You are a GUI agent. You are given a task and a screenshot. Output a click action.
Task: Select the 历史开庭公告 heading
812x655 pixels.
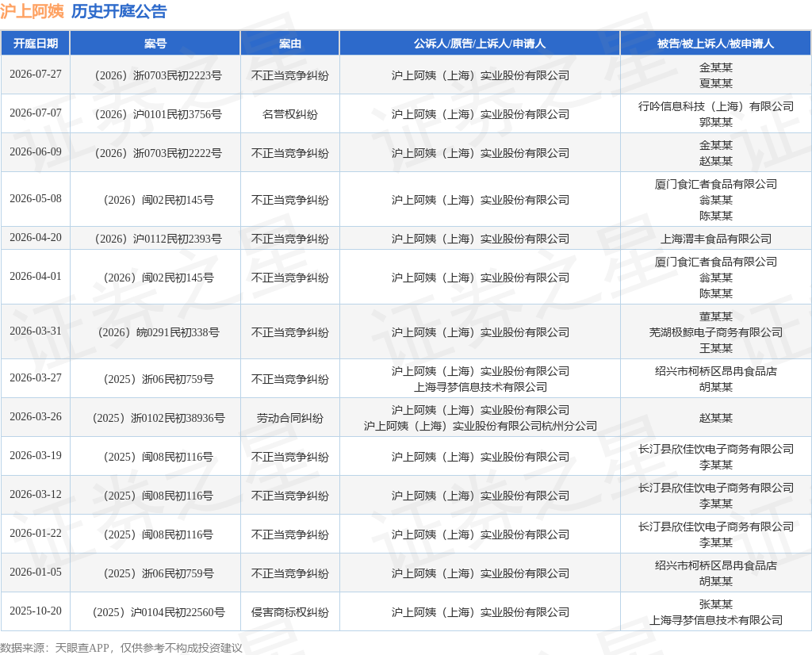pos(119,11)
